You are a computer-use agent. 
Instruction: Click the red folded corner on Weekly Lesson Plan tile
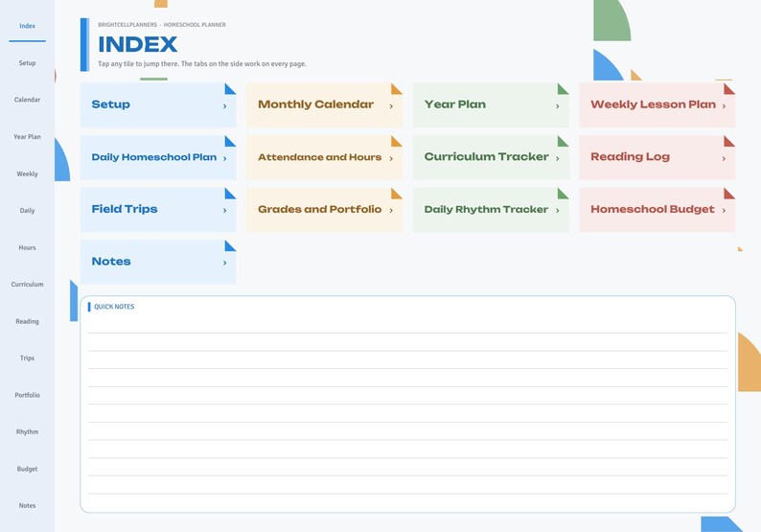(729, 89)
